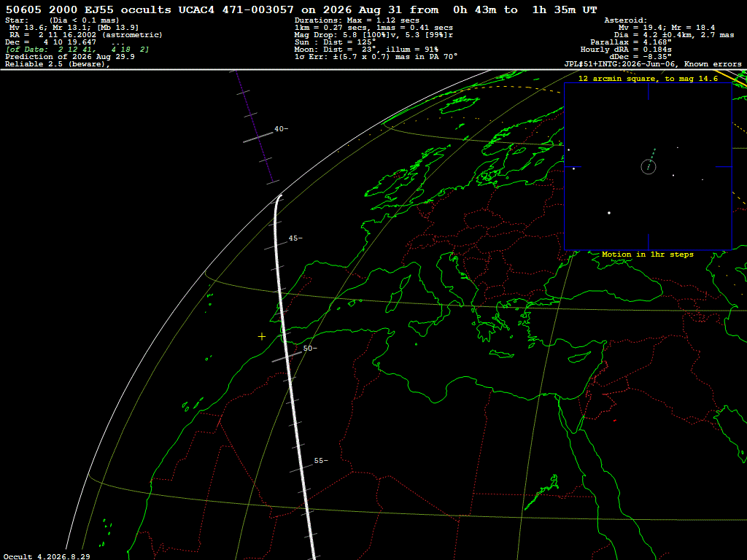The image size is (747, 560).
Task: Select the 55- minute tick label
Action: point(321,461)
